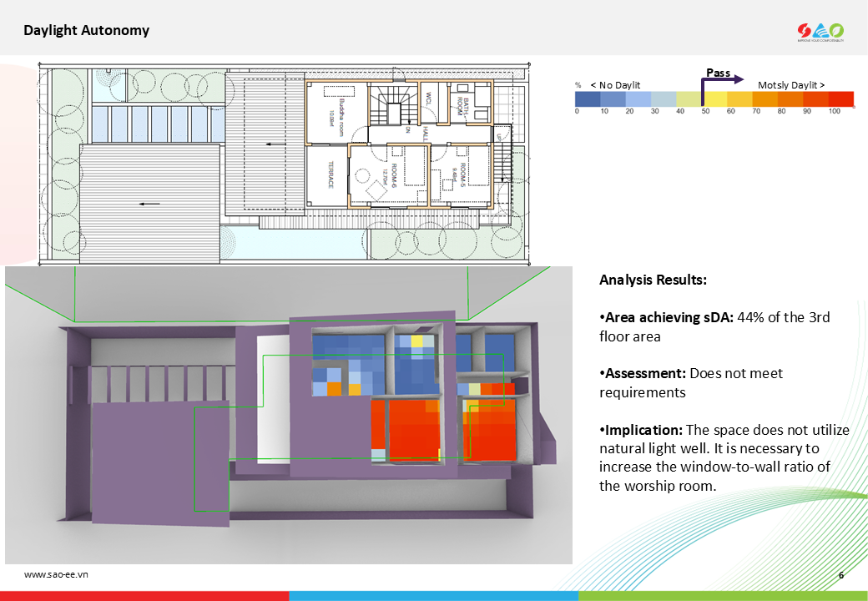Pick the dark blue 0-10 legend swatch
This screenshot has height=601, width=868.
click(x=588, y=99)
